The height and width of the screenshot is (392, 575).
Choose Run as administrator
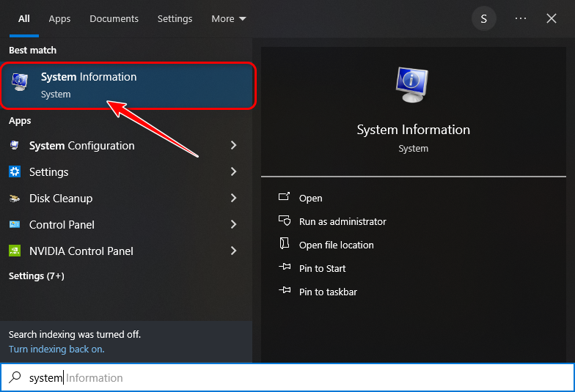[342, 222]
